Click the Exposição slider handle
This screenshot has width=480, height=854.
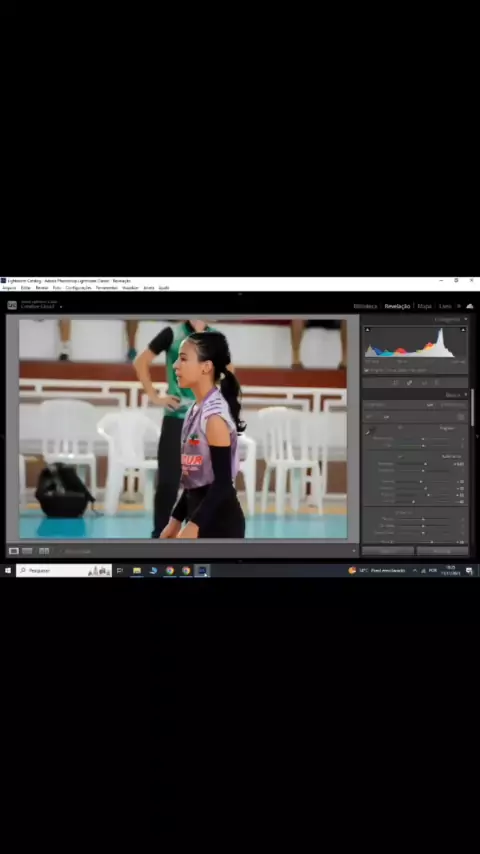(426, 464)
